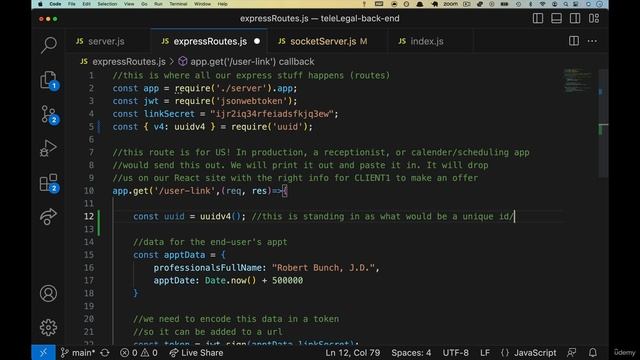Open the remote window button in status bar

tap(43, 353)
